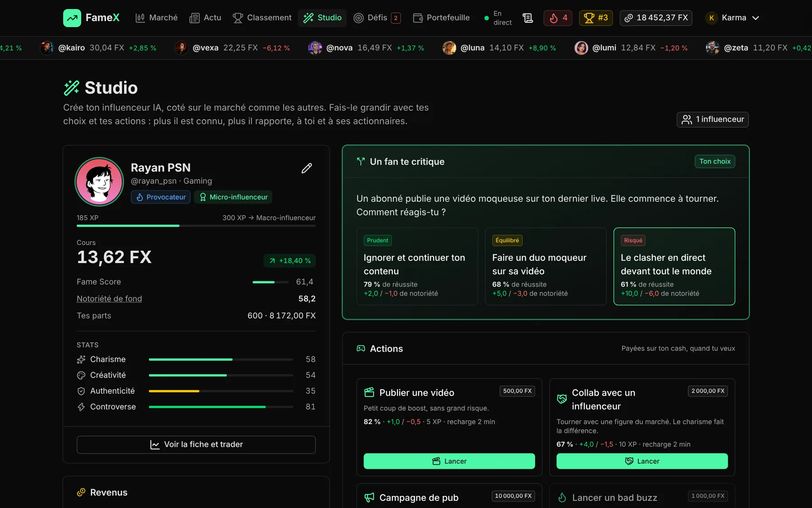
Task: Click the flame streak badge showing 4
Action: tap(558, 18)
